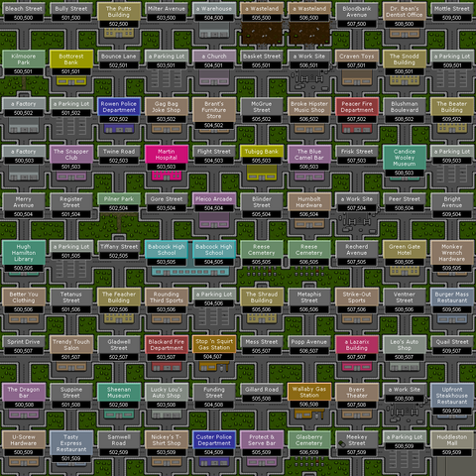Click the Glasberry Cemetery label
This screenshot has height=476, width=476.
[309, 440]
